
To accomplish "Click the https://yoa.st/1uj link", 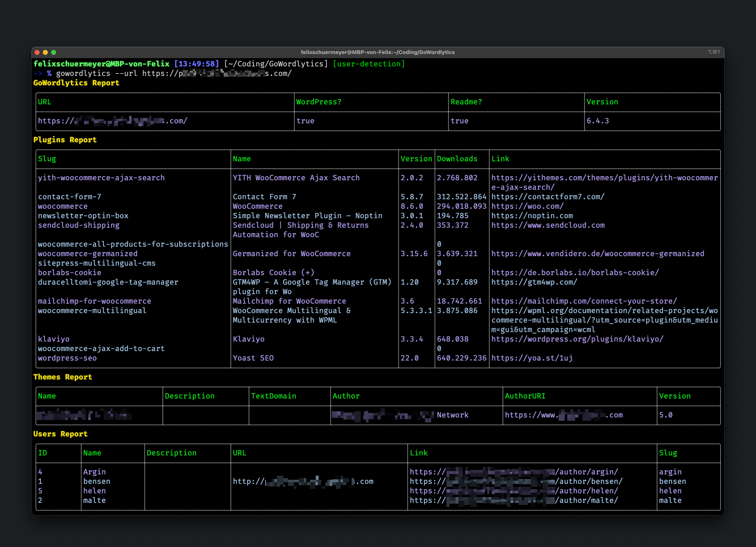I will 532,358.
